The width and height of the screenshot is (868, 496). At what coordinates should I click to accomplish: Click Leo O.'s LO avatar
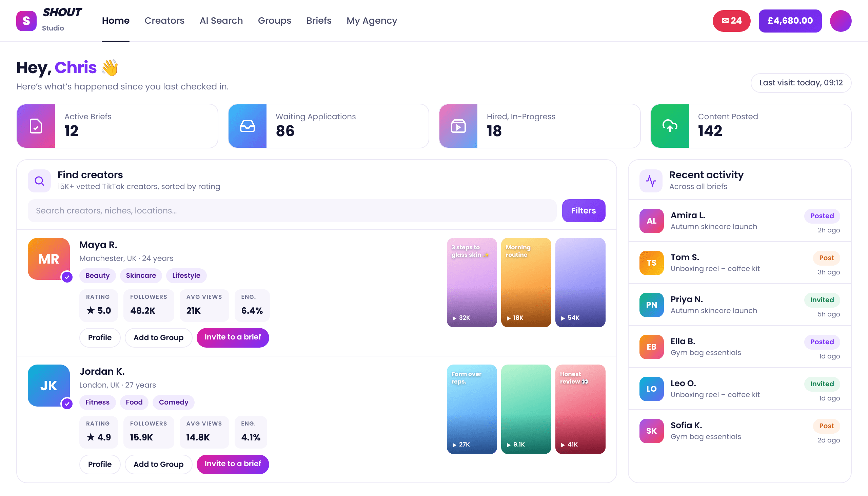652,389
